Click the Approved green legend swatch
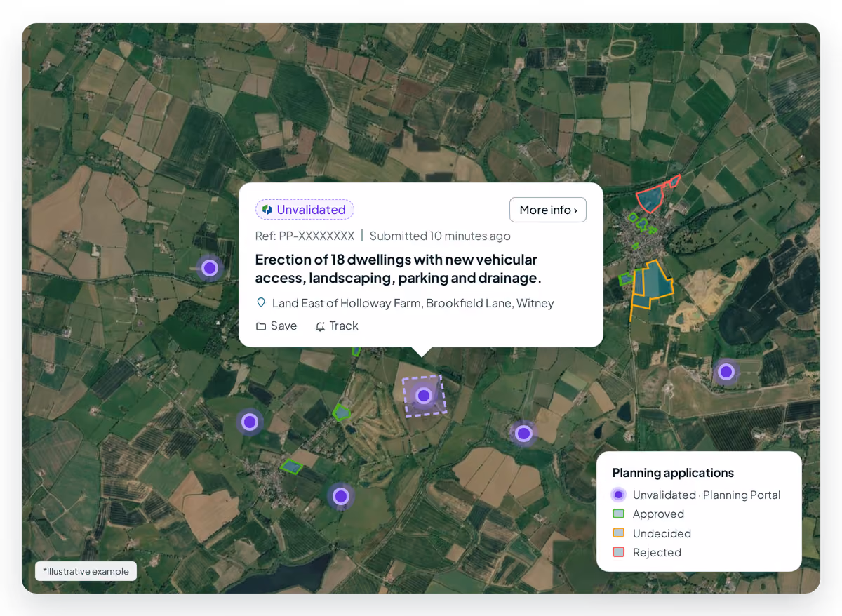 (618, 514)
